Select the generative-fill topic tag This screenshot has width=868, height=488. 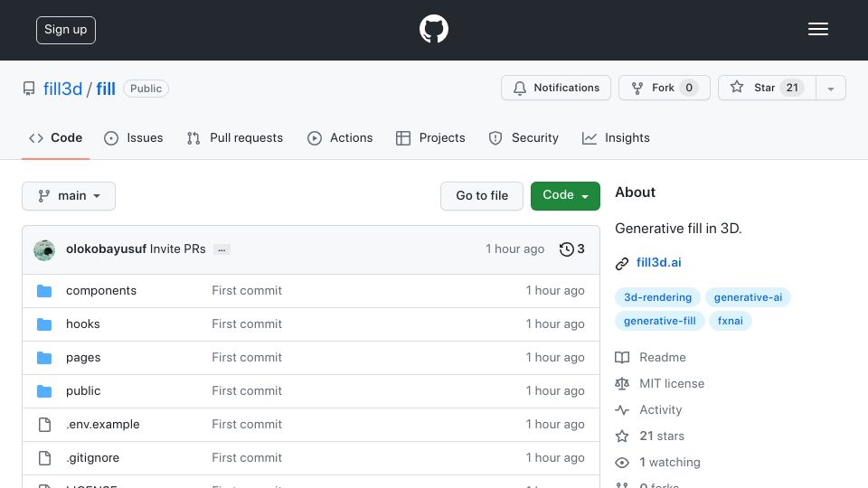tap(660, 321)
